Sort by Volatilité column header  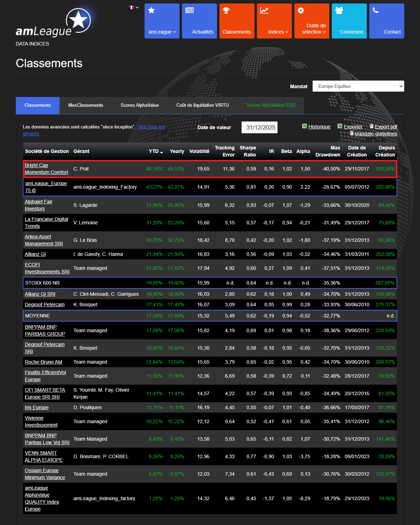click(x=199, y=151)
